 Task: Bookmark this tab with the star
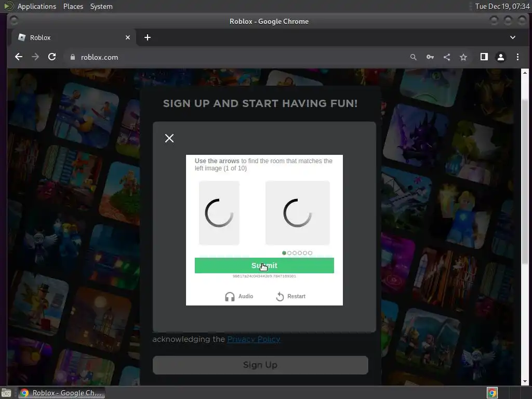[463, 57]
